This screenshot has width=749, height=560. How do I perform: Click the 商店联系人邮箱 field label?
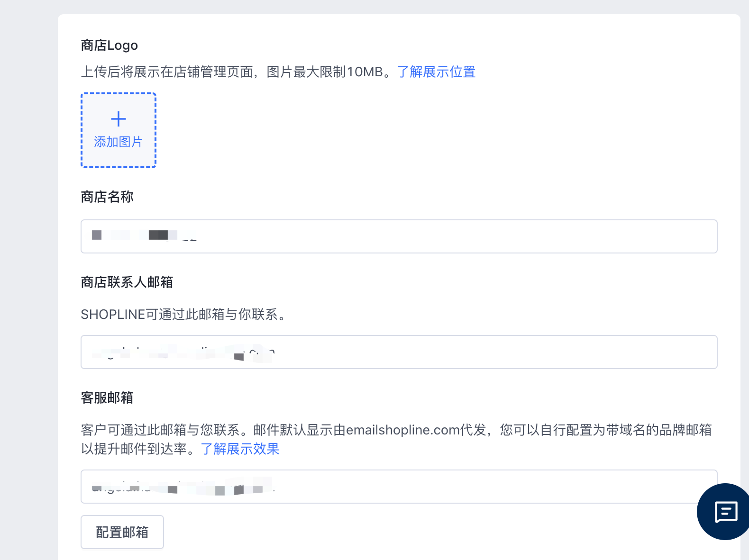tap(127, 282)
